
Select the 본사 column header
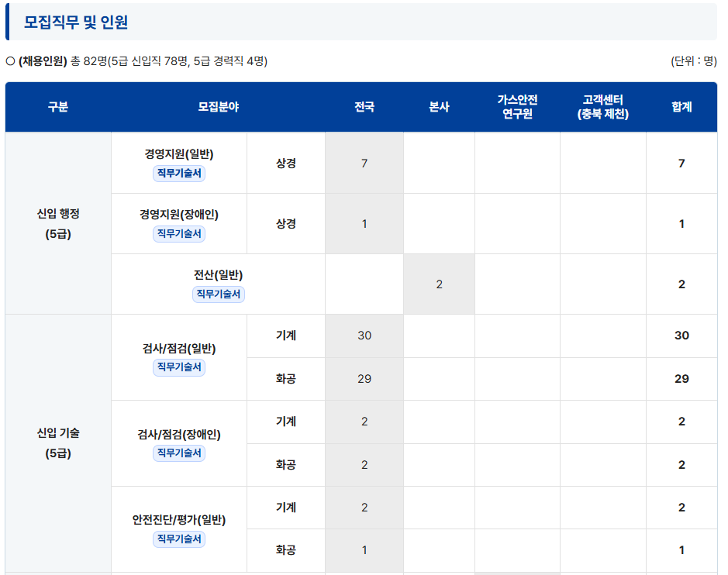coord(439,107)
